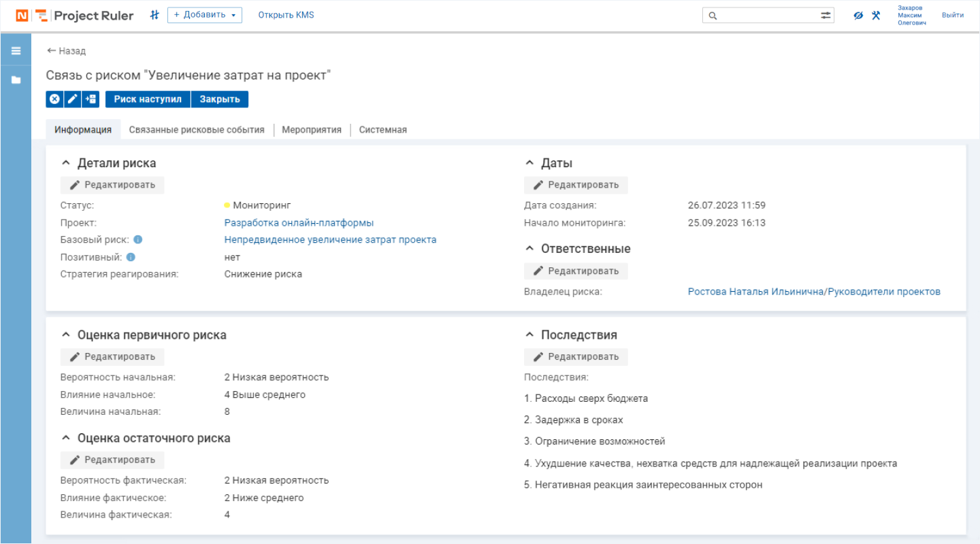Click the hash grid icon near logo
980x544 pixels.
click(x=154, y=15)
